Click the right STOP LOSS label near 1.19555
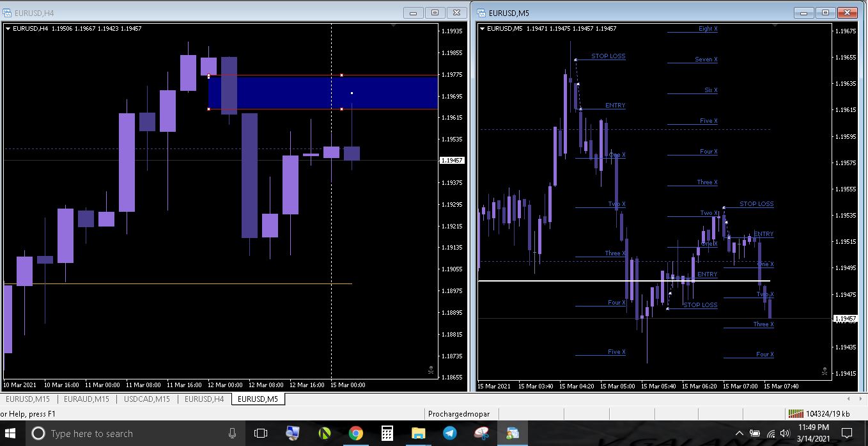The image size is (868, 446). coord(756,204)
